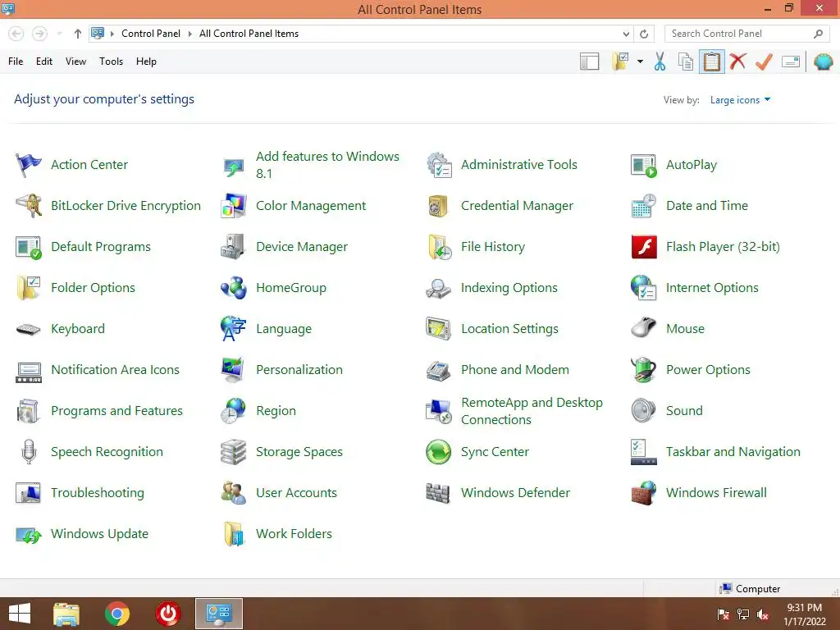Click the BitLocker Drive Encryption icon
840x630 pixels.
point(29,206)
